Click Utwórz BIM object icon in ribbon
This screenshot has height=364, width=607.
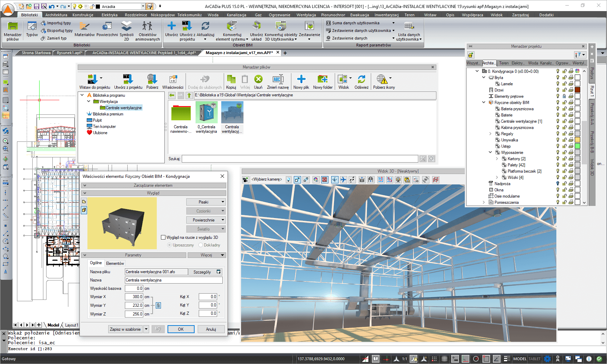[x=171, y=29]
